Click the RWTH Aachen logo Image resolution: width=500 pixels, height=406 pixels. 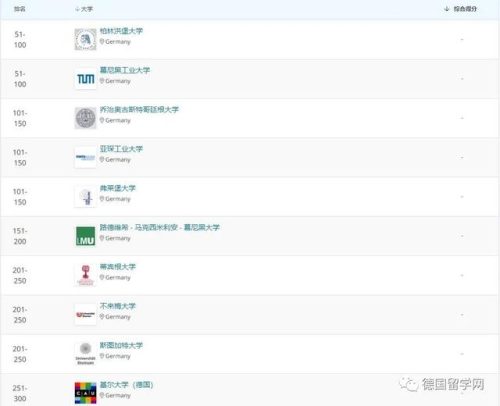(x=85, y=157)
